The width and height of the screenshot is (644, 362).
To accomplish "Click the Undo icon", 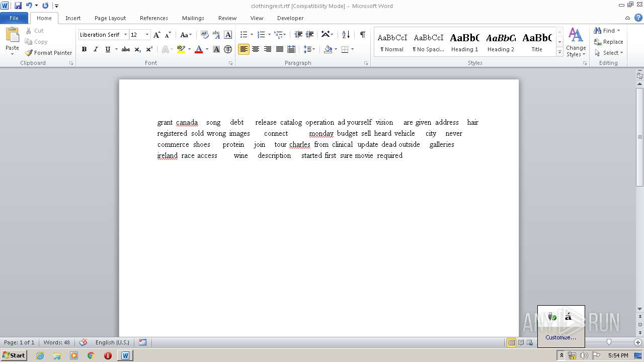I will (29, 6).
